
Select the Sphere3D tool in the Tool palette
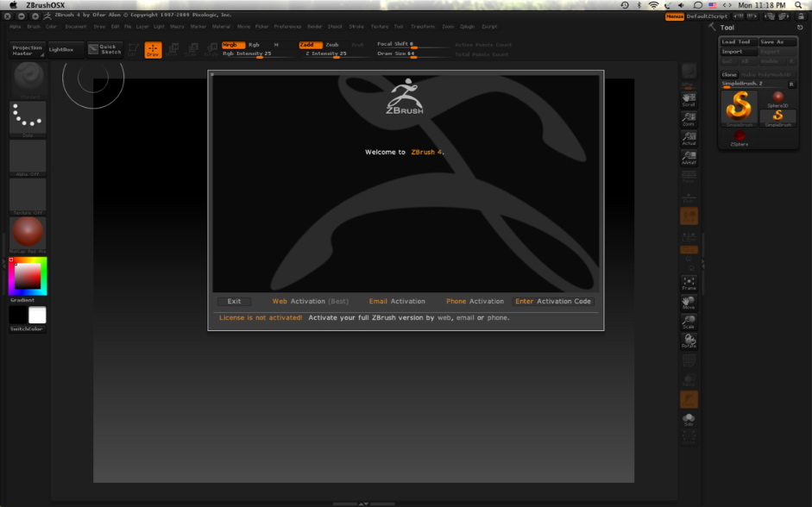pos(779,97)
